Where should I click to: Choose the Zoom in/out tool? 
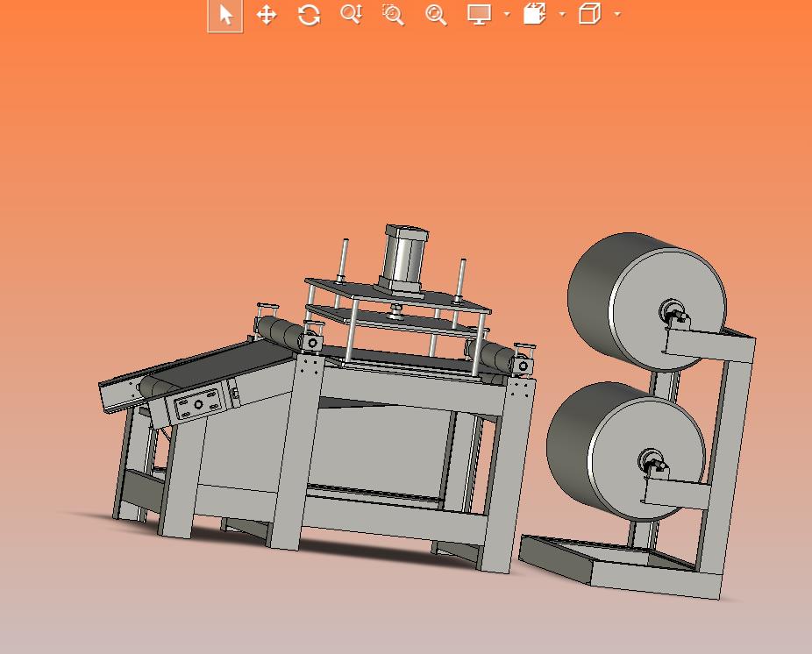coord(351,15)
